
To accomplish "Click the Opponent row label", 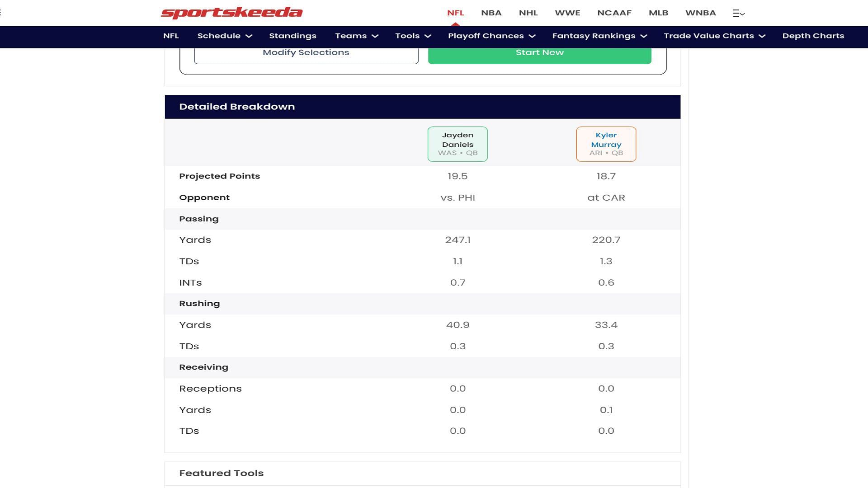I will [204, 197].
